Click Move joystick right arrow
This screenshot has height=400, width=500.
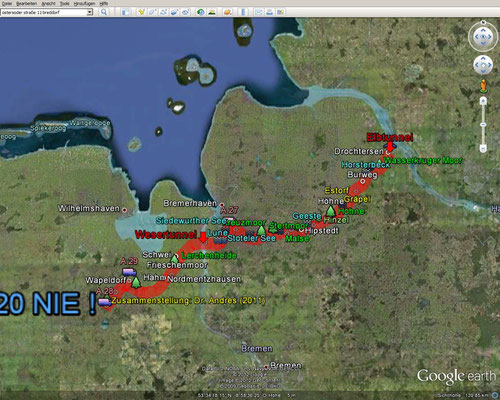click(489, 65)
